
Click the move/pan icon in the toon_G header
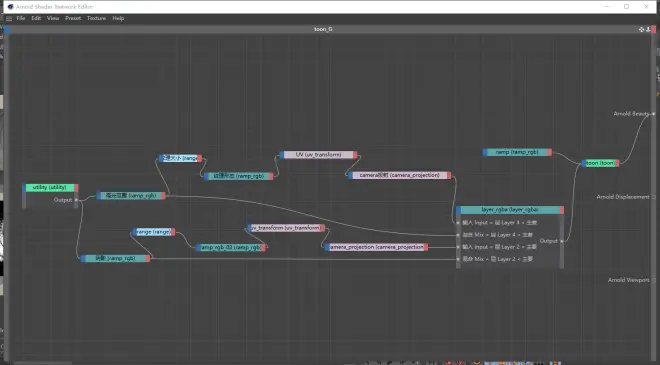pos(641,29)
